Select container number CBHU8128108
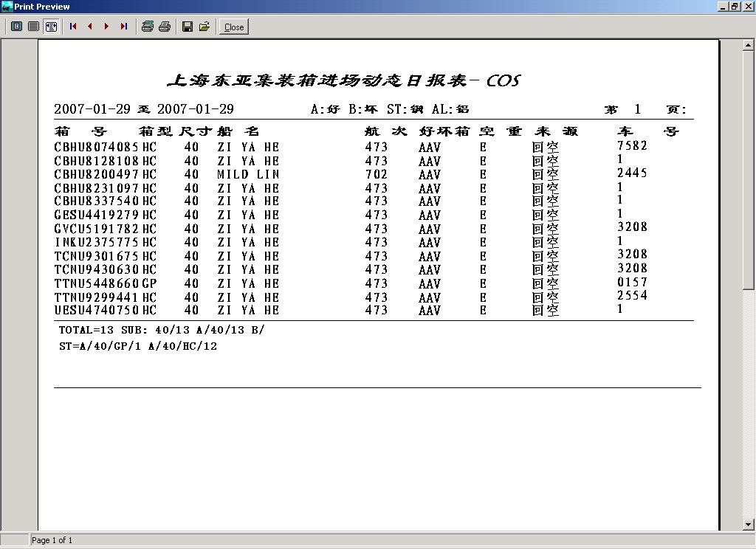This screenshot has width=756, height=549. (x=97, y=161)
